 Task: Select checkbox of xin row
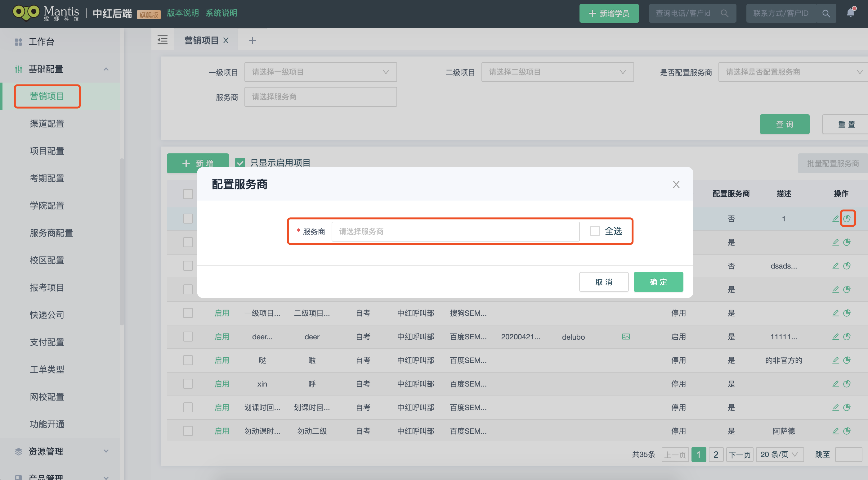click(x=188, y=384)
